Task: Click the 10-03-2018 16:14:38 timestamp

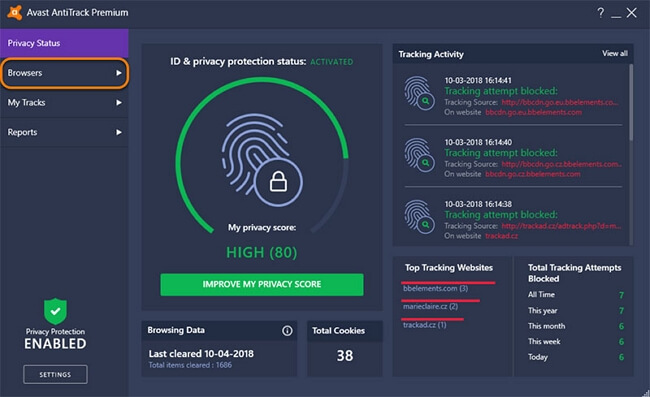Action: pyautogui.click(x=478, y=204)
